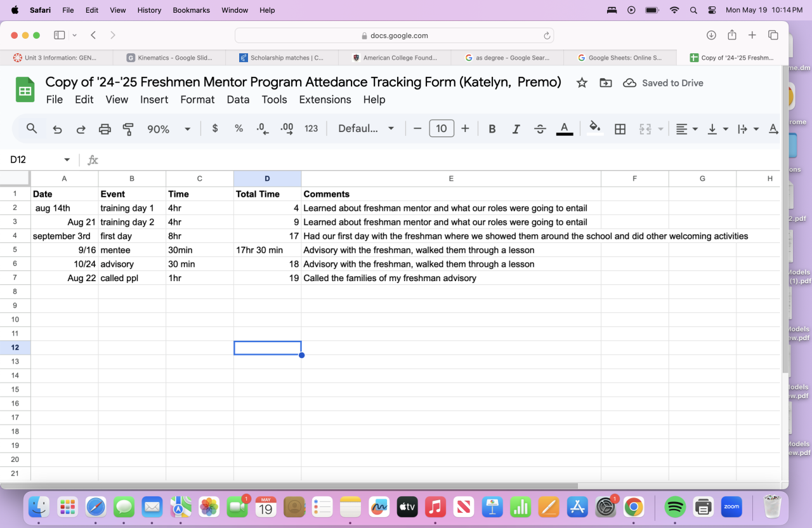Open the fill color picker
The width and height of the screenshot is (812, 528).
[594, 129]
